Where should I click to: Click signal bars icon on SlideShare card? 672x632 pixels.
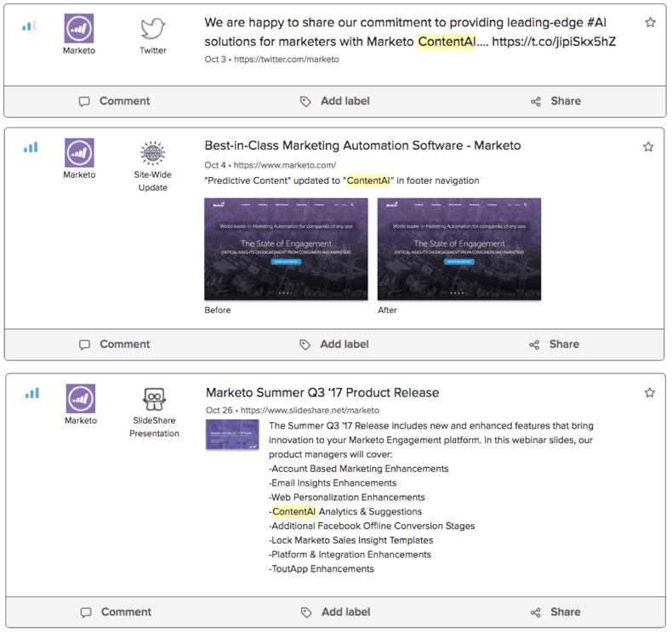tap(32, 394)
